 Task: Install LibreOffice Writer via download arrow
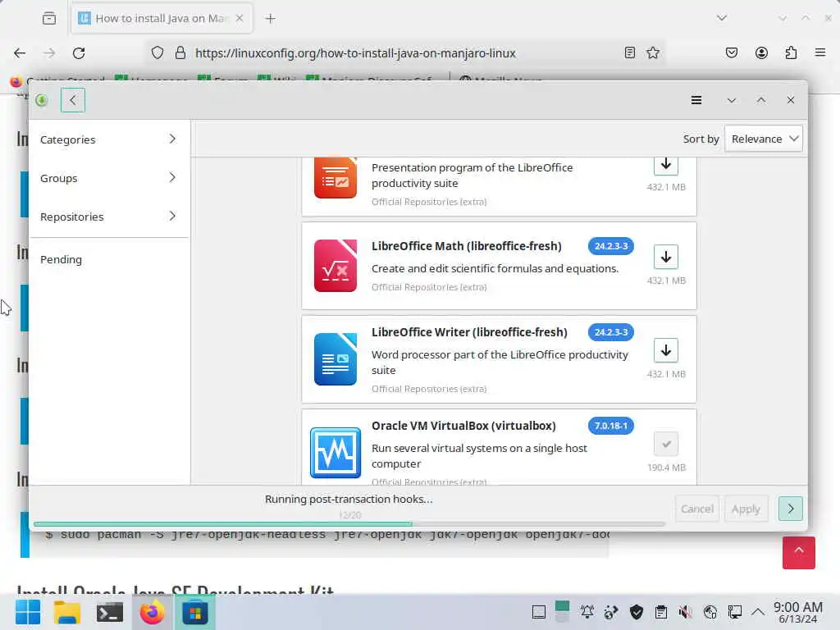coord(666,350)
